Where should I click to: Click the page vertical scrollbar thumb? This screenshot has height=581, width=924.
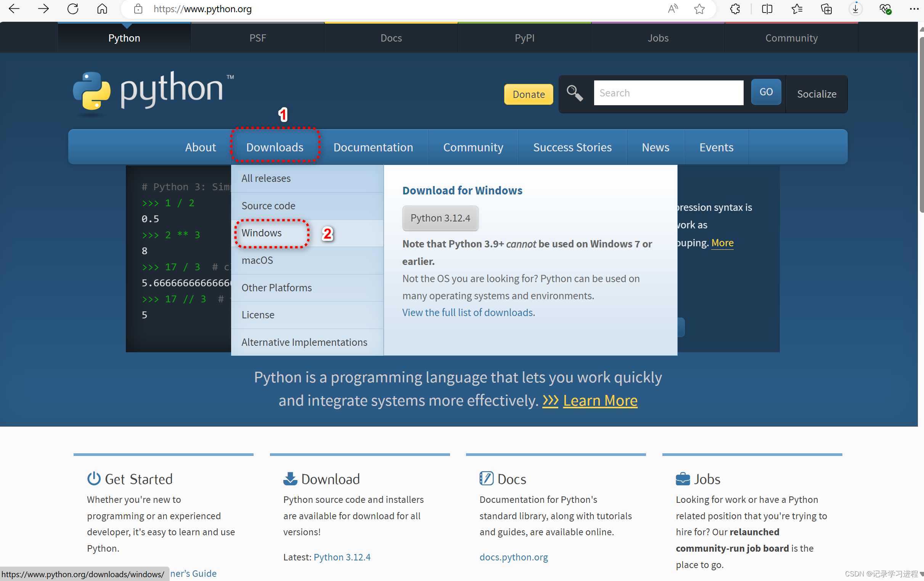tap(921, 125)
